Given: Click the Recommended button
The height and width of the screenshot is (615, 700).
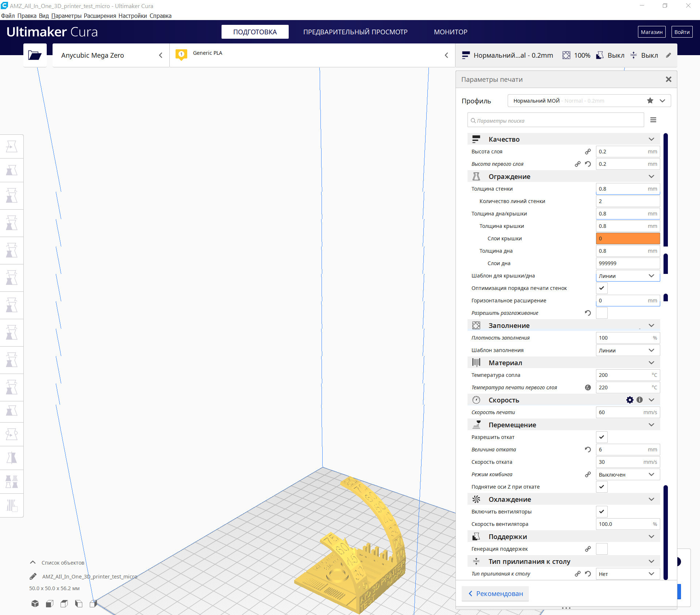Looking at the screenshot, I should (495, 593).
